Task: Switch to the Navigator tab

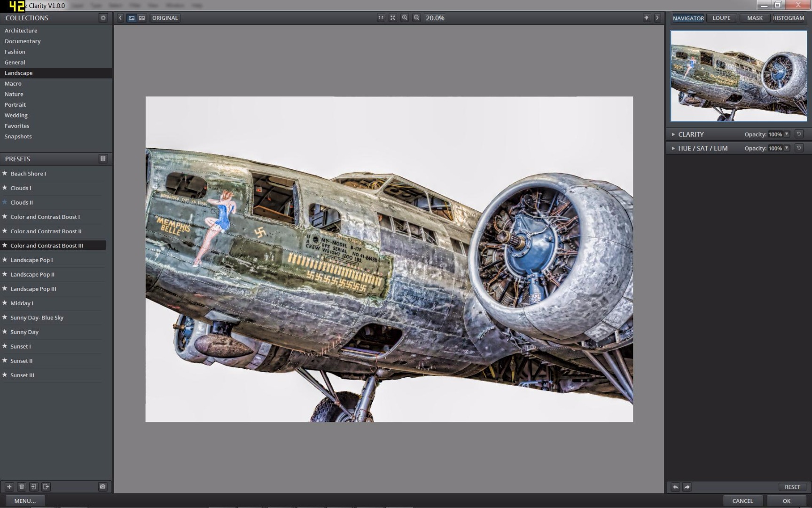Action: pyautogui.click(x=688, y=18)
